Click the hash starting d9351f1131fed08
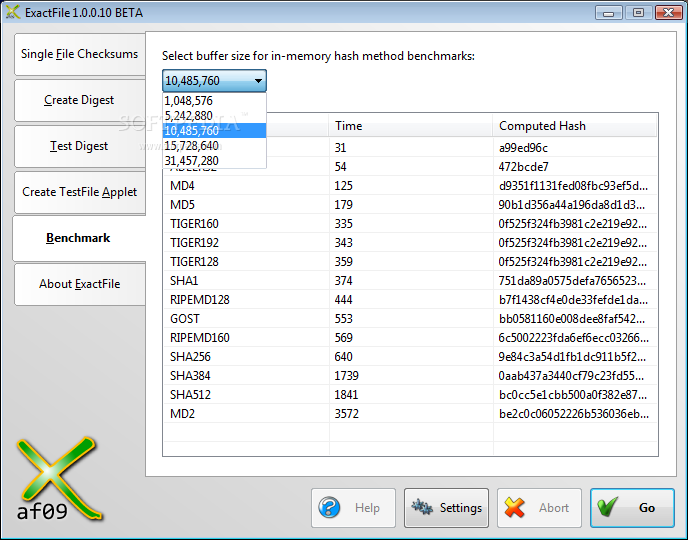The width and height of the screenshot is (688, 540). [x=573, y=186]
